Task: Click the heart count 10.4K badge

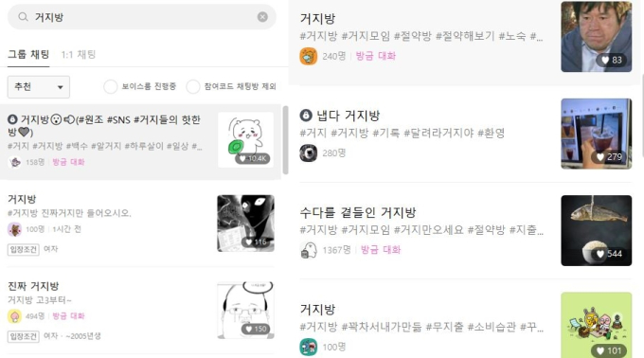Action: pos(253,158)
